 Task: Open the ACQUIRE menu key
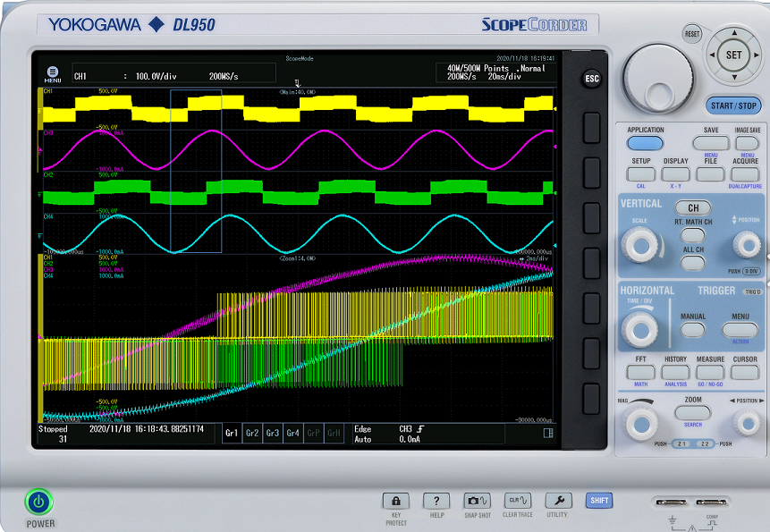point(745,173)
